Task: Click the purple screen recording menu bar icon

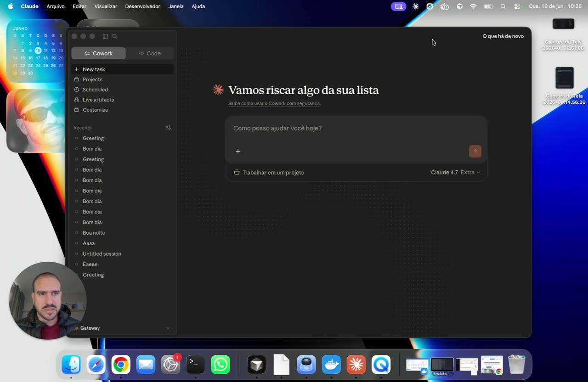Action: 399,6
